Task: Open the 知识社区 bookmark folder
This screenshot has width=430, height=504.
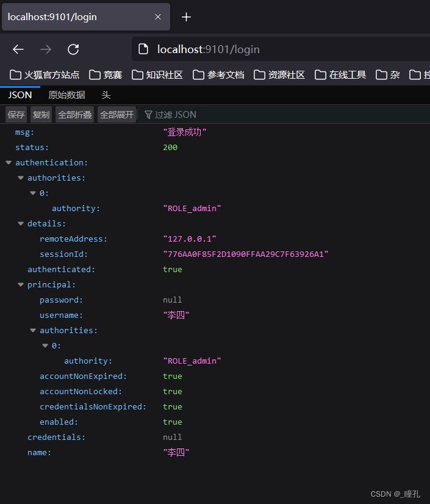Action: [x=157, y=75]
